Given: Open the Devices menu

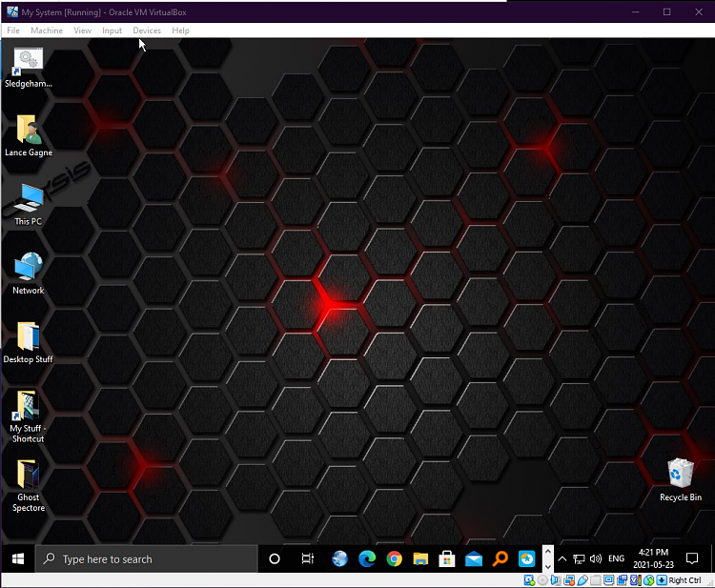Looking at the screenshot, I should 147,30.
